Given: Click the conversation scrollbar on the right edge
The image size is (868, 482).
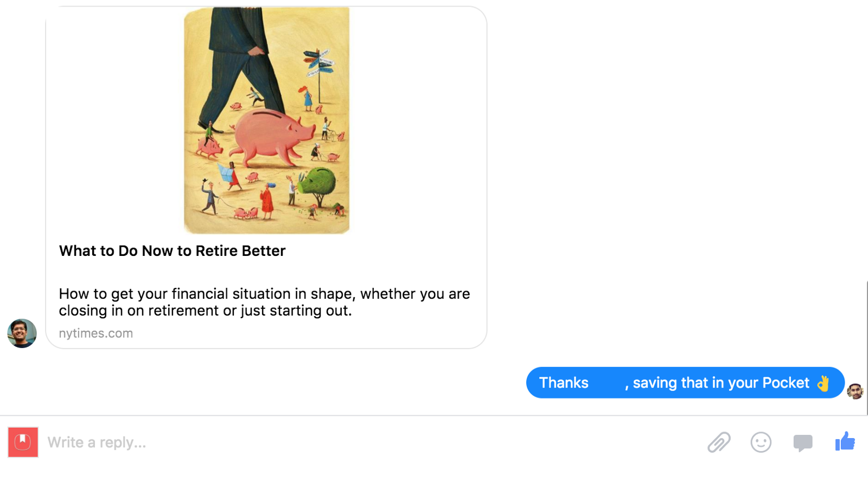Looking at the screenshot, I should pos(866,347).
